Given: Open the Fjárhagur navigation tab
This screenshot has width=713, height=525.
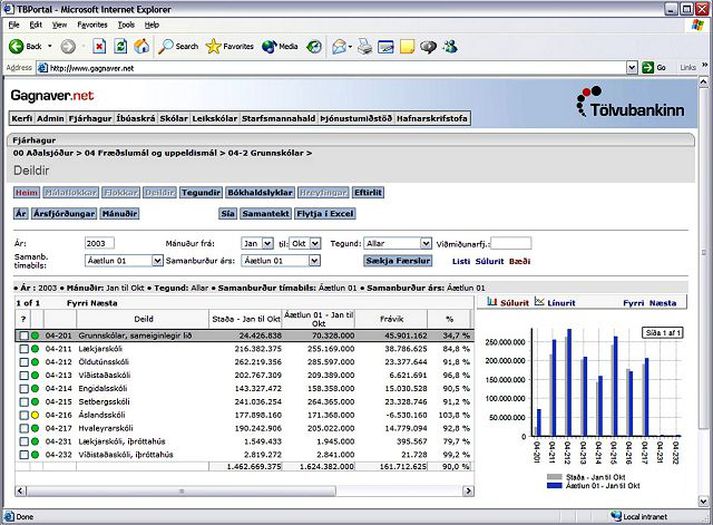Looking at the screenshot, I should click(90, 119).
